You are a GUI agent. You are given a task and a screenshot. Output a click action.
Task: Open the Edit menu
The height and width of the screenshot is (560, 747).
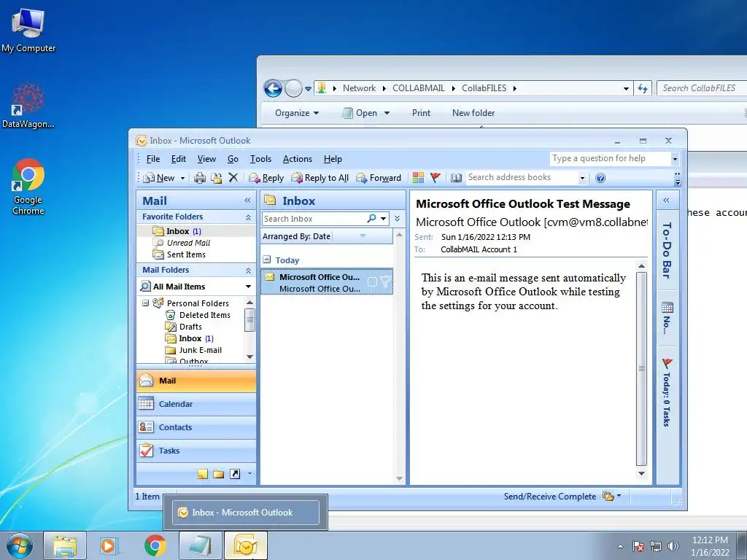(x=179, y=159)
